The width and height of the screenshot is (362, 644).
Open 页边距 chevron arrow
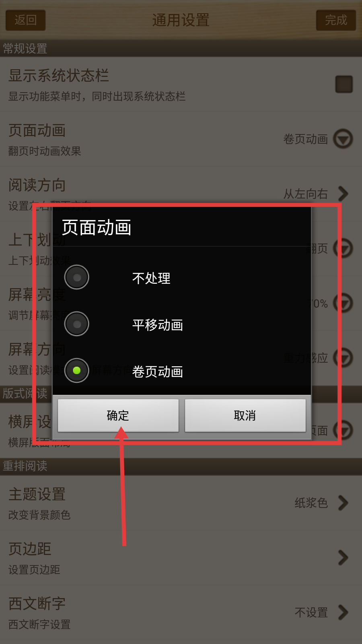(343, 557)
